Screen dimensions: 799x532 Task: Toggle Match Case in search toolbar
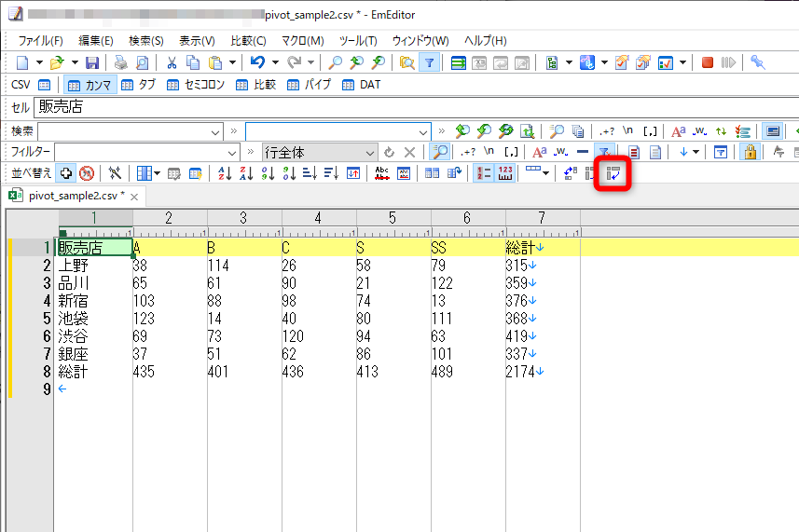pos(678,131)
